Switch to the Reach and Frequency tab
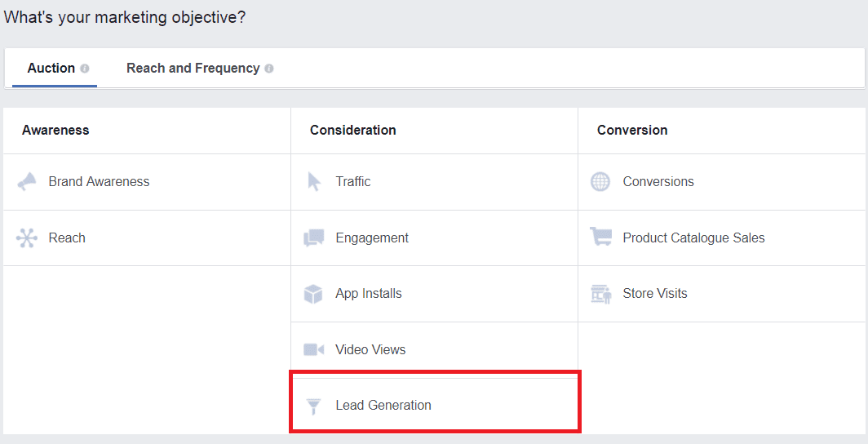 pos(193,69)
